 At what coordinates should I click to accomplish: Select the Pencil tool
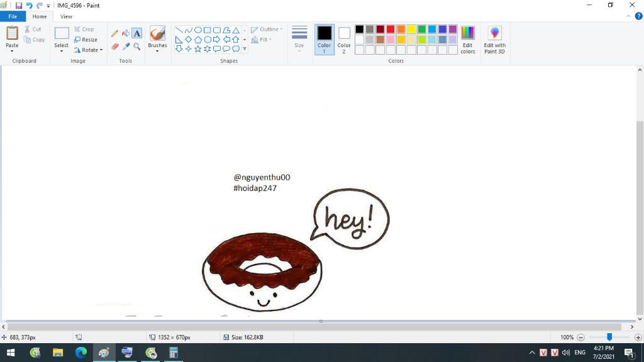tap(114, 34)
